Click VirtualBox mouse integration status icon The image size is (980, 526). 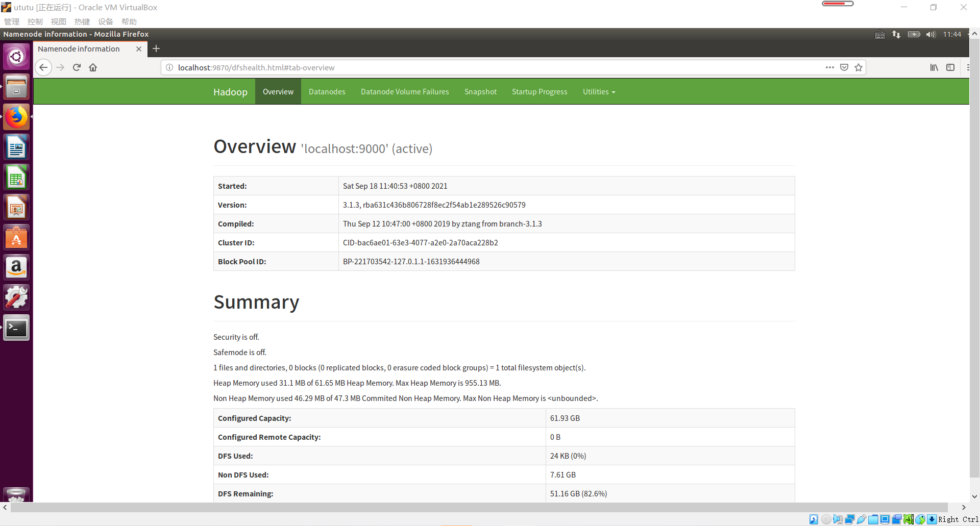pos(920,519)
